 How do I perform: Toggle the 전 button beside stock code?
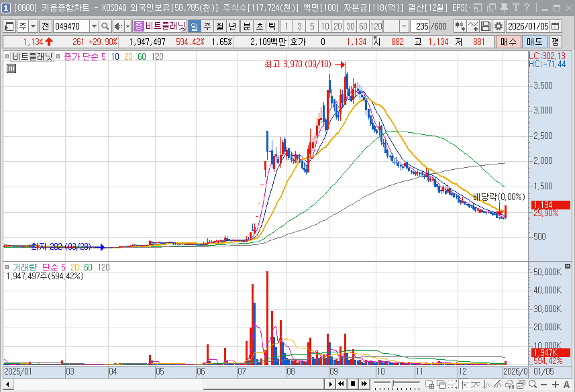click(45, 26)
